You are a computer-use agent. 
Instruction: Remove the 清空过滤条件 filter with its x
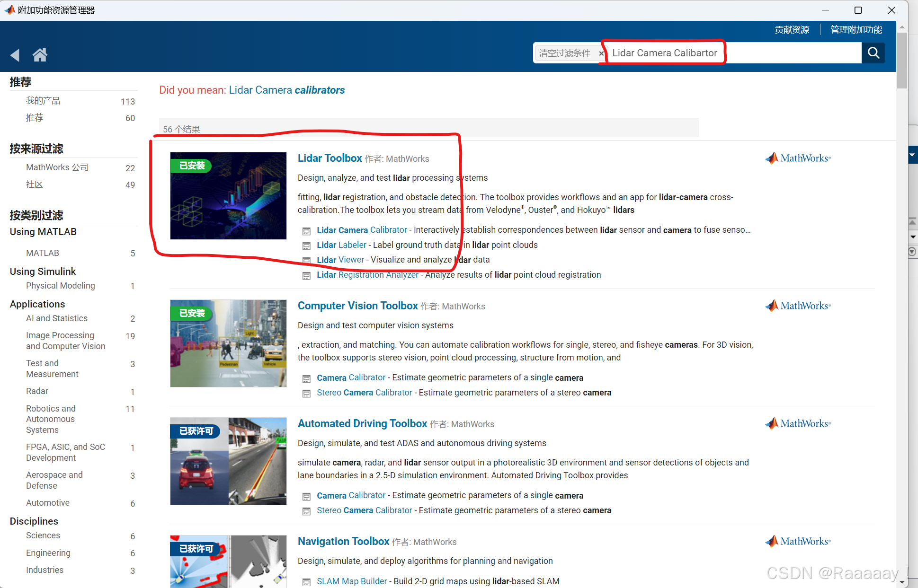[x=601, y=53]
